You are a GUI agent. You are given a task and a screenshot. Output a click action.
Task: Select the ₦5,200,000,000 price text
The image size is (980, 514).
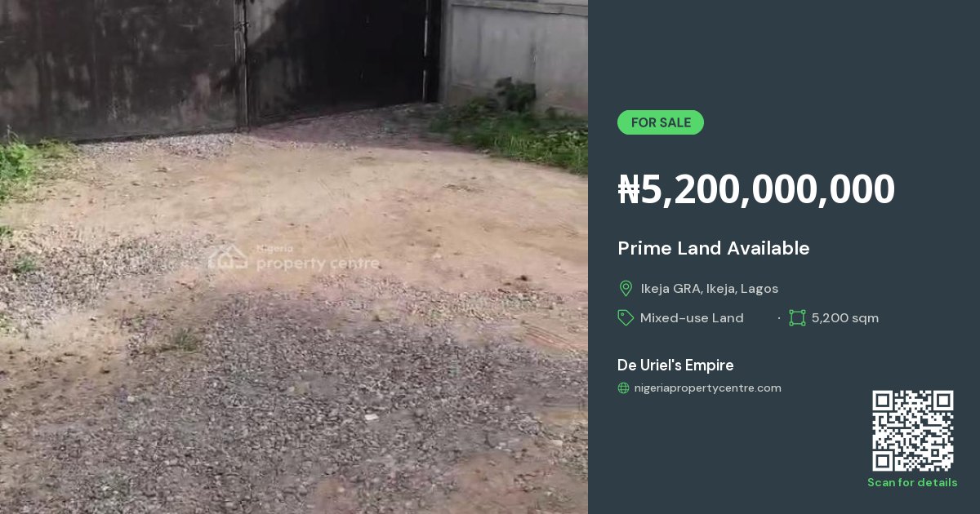756,189
